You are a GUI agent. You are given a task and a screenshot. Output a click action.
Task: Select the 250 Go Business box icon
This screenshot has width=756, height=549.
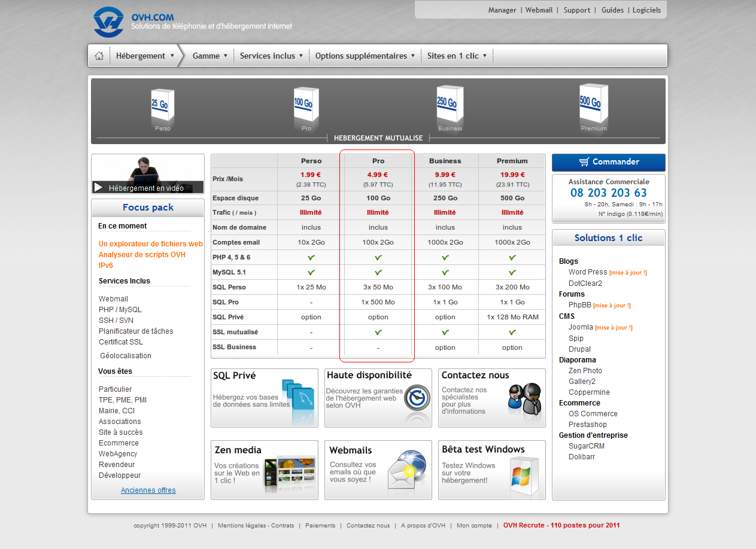pyautogui.click(x=450, y=105)
